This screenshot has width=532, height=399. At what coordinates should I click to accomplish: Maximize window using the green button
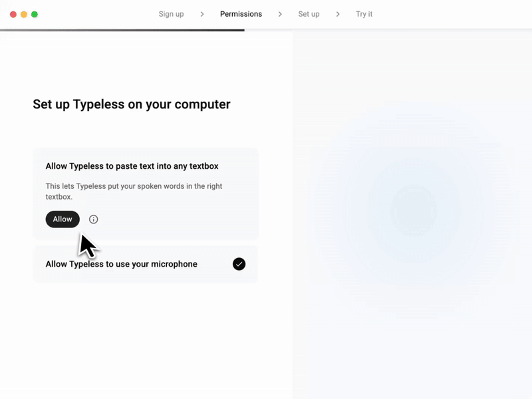[x=35, y=14]
